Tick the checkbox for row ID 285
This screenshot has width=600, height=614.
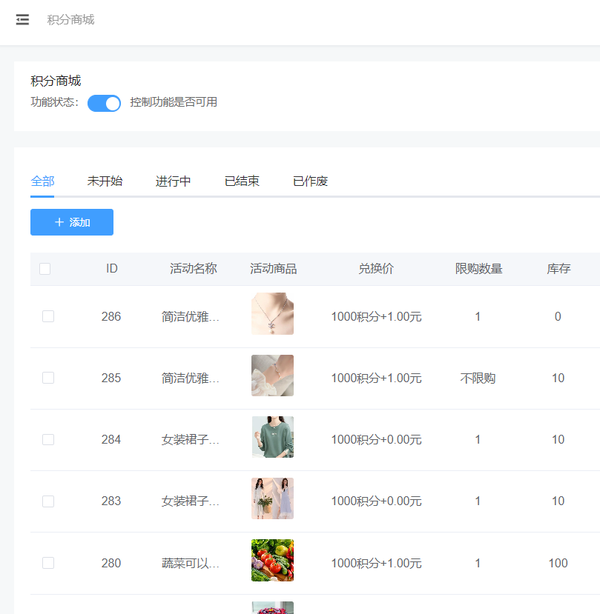click(x=48, y=378)
